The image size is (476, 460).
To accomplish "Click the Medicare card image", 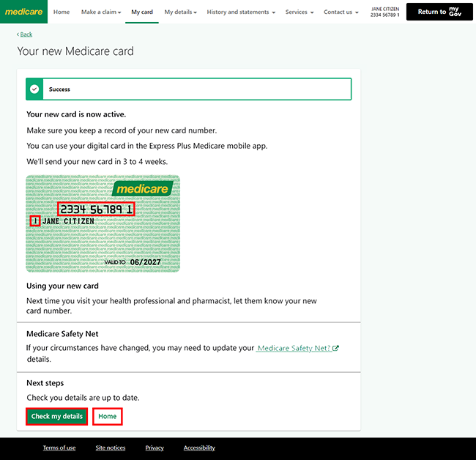I will [x=103, y=223].
